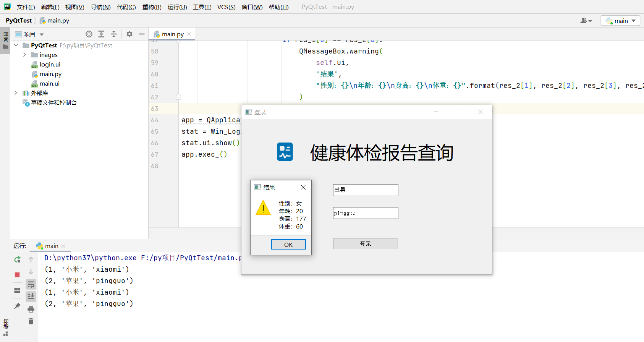The image size is (644, 342).
Task: Hide the project tool window
Action: 142,34
